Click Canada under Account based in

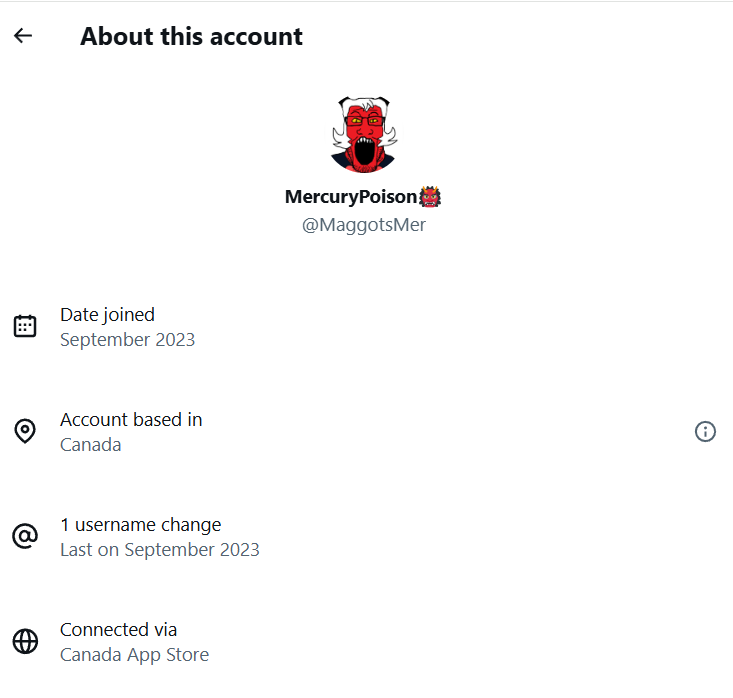pyautogui.click(x=90, y=445)
